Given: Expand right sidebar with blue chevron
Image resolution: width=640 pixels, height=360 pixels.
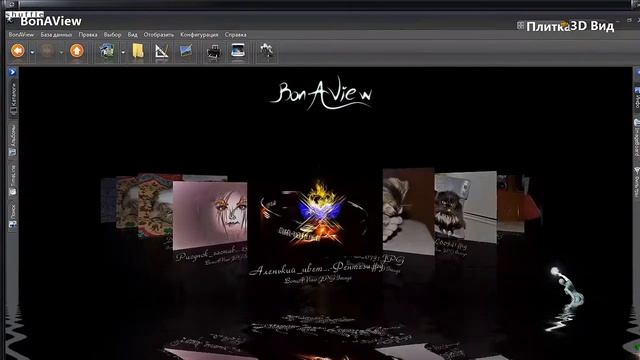Looking at the screenshot, I should coord(637,72).
